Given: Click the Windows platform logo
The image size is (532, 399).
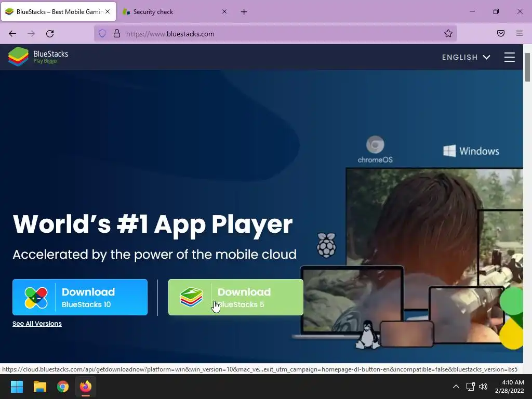Looking at the screenshot, I should click(x=471, y=151).
